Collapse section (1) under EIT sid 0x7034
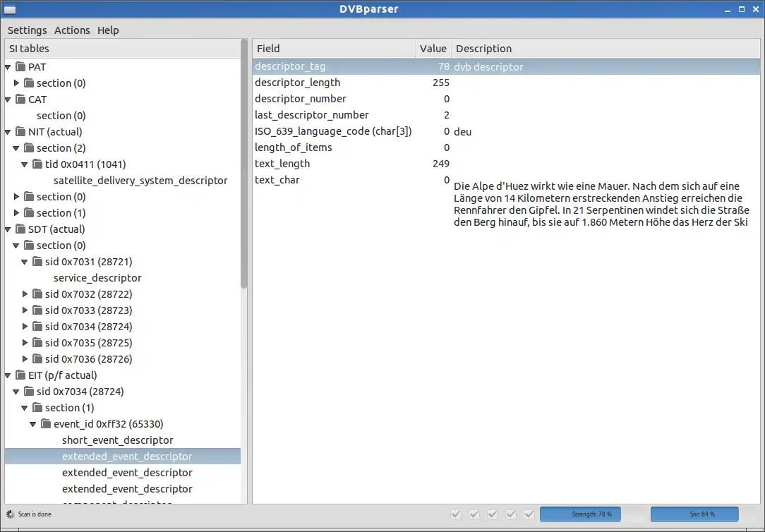This screenshot has height=532, width=765. (25, 408)
